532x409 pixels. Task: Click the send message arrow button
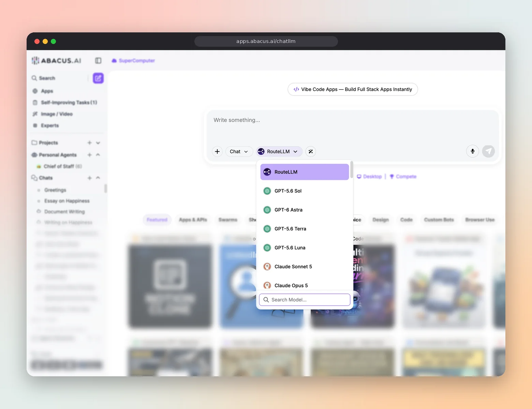pyautogui.click(x=488, y=151)
